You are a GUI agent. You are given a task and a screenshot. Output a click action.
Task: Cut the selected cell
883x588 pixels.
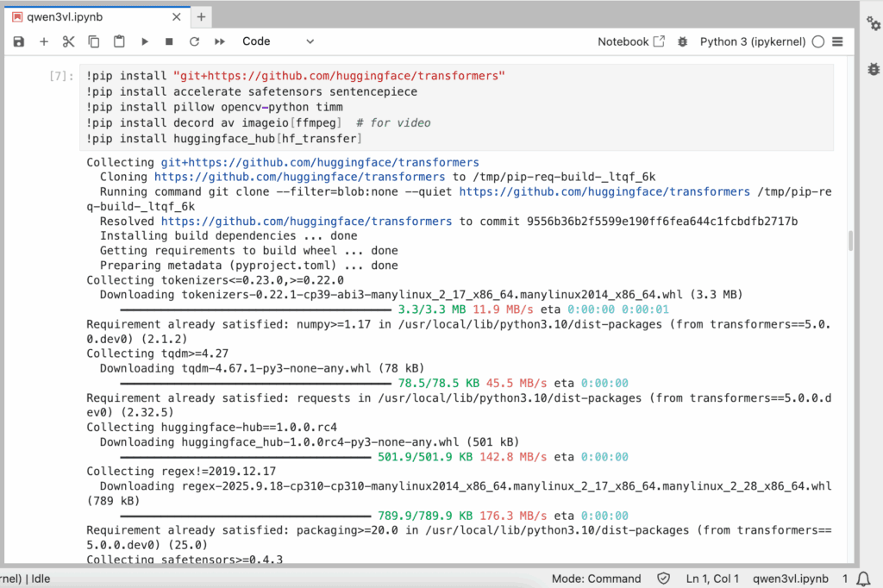tap(69, 41)
